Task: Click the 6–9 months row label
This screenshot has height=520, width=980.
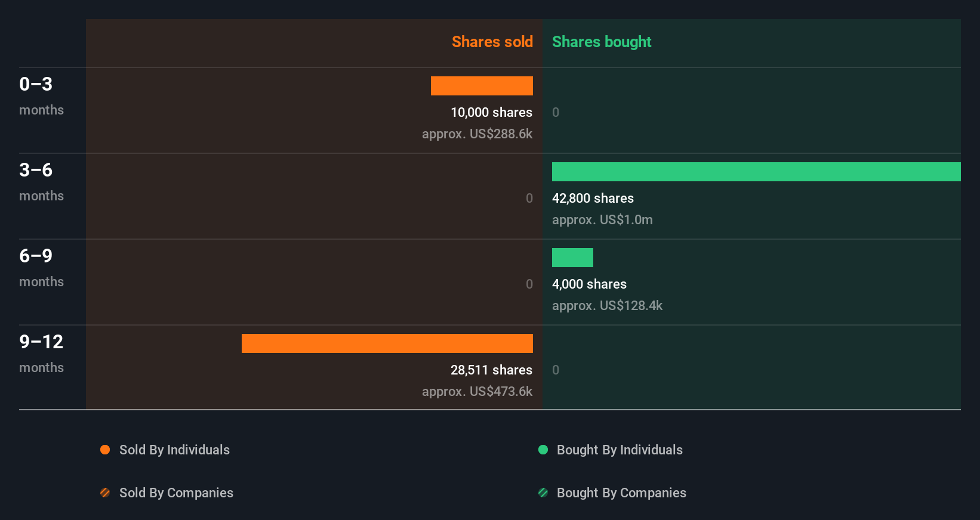Action: click(41, 268)
